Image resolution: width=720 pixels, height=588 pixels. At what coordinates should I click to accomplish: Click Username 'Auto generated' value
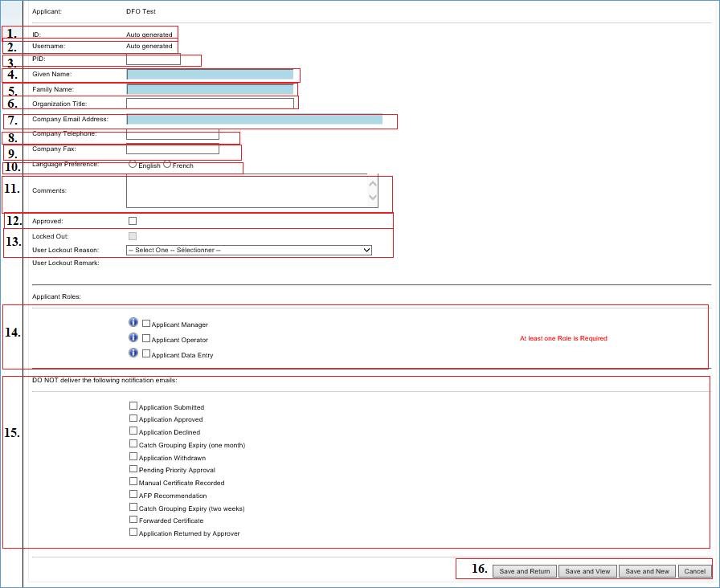(x=149, y=47)
